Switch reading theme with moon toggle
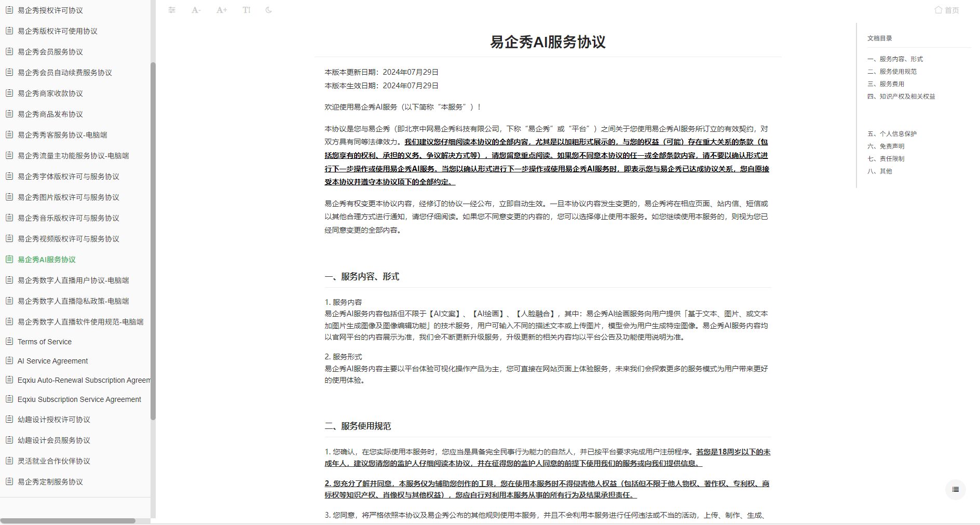 pyautogui.click(x=268, y=10)
